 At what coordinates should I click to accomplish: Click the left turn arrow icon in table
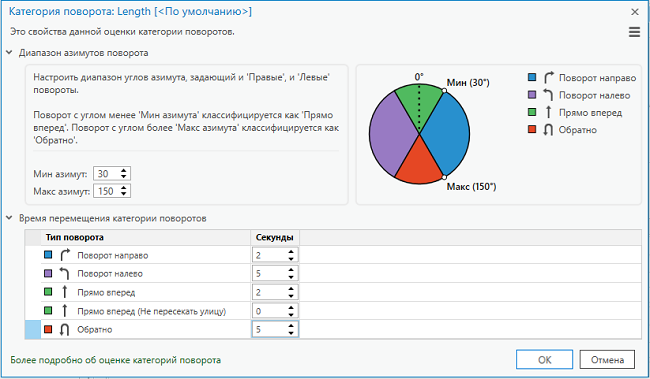[x=64, y=273]
